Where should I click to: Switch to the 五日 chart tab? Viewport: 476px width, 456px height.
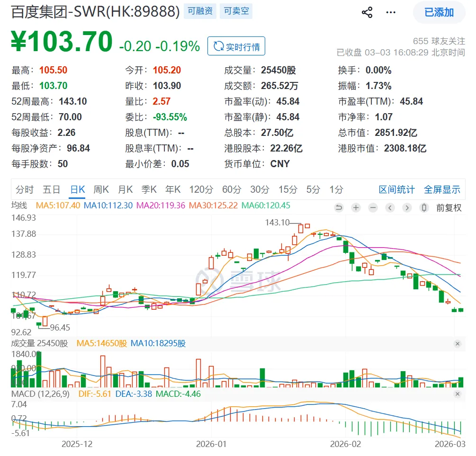(51, 189)
